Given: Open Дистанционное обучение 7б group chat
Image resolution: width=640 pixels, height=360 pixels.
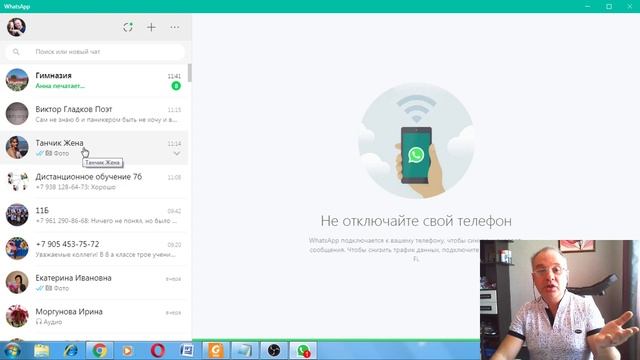Looking at the screenshot, I should click(94, 181).
